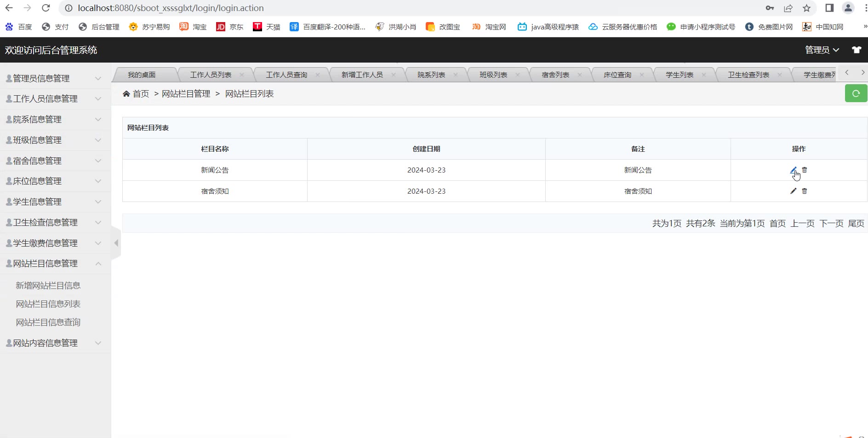Image resolution: width=868 pixels, height=438 pixels.
Task: Open 新增网站栏目信息 submenu item
Action: click(48, 285)
